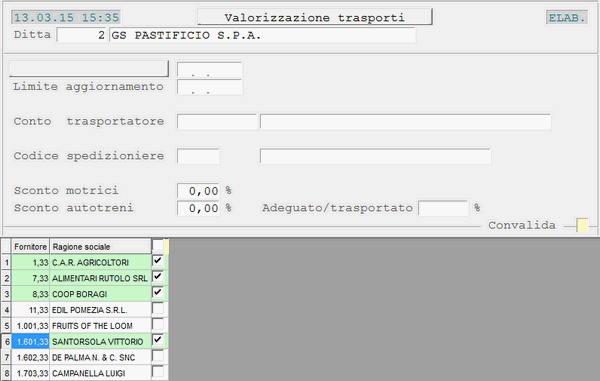Click supplier code 11,33 cell
The height and width of the screenshot is (381, 600).
pos(31,310)
